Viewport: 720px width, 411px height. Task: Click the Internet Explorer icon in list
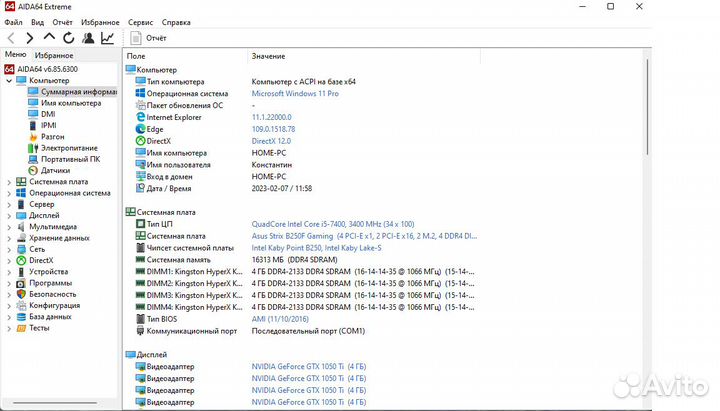[x=141, y=117]
